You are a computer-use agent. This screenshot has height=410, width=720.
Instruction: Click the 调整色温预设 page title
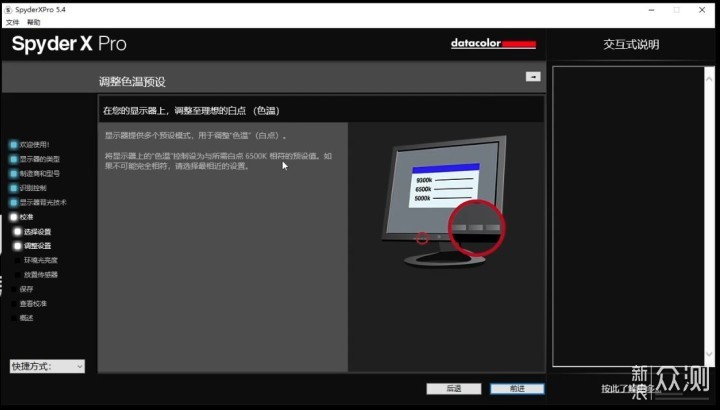point(132,82)
